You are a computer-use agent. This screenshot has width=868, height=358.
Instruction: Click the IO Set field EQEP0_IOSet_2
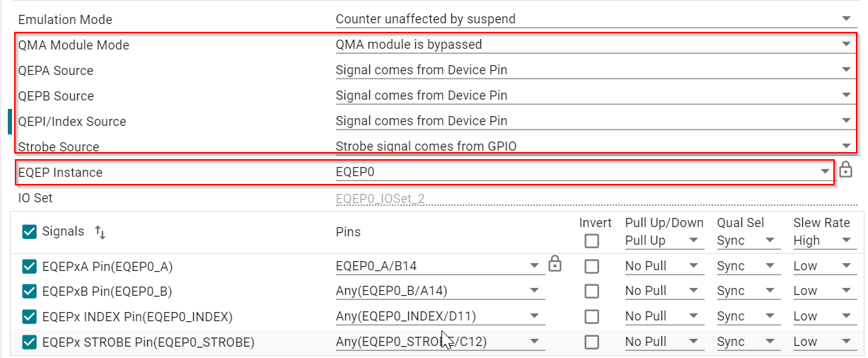[x=382, y=199]
